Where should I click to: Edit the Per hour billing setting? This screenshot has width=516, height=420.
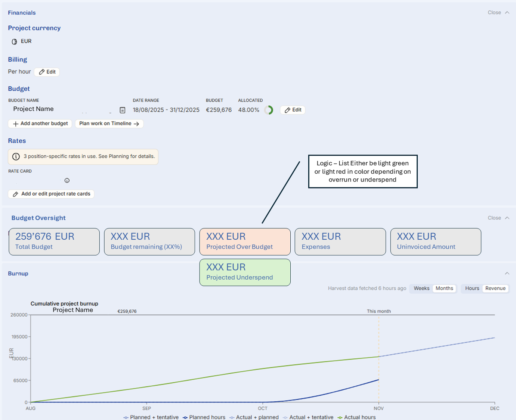[47, 72]
